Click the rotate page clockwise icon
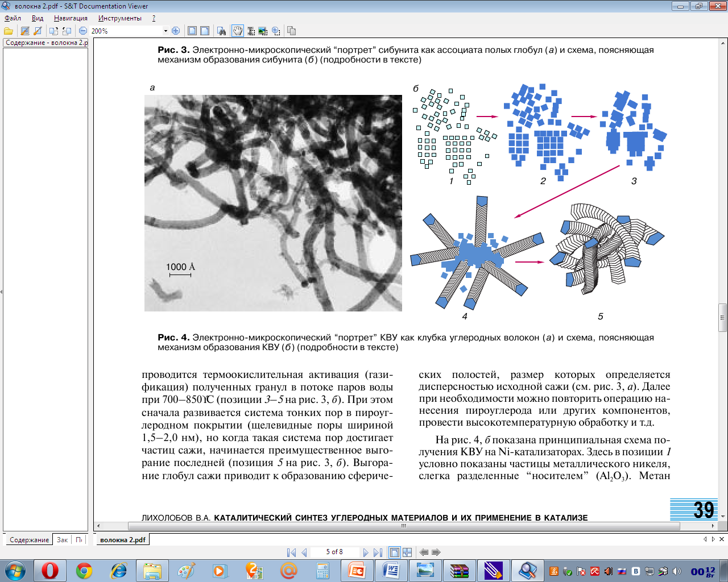This screenshot has height=582, width=728. coord(53,31)
